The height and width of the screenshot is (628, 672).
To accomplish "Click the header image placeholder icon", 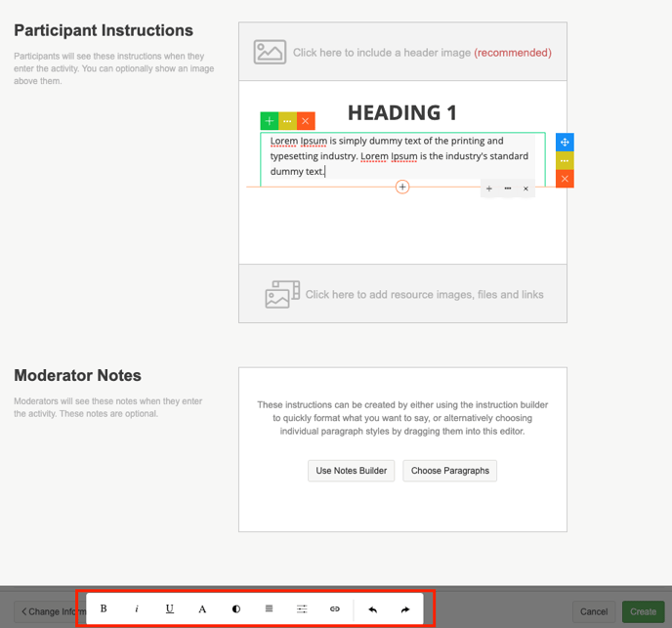I will click(270, 53).
